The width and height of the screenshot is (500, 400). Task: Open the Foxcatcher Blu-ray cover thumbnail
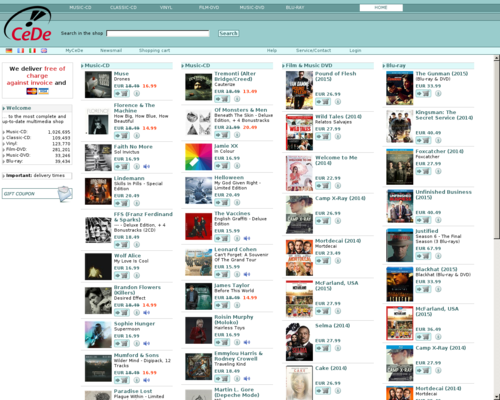(x=400, y=167)
